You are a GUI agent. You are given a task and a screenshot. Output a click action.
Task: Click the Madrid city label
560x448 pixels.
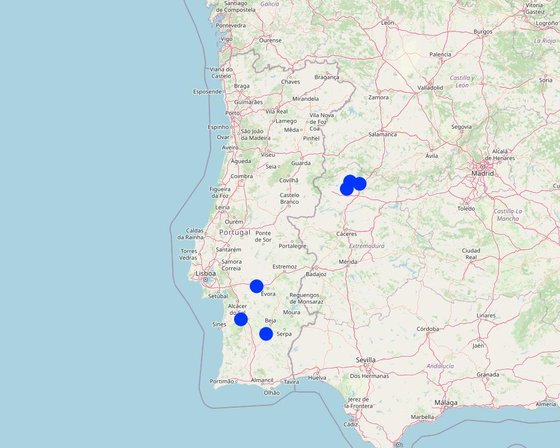tap(483, 173)
